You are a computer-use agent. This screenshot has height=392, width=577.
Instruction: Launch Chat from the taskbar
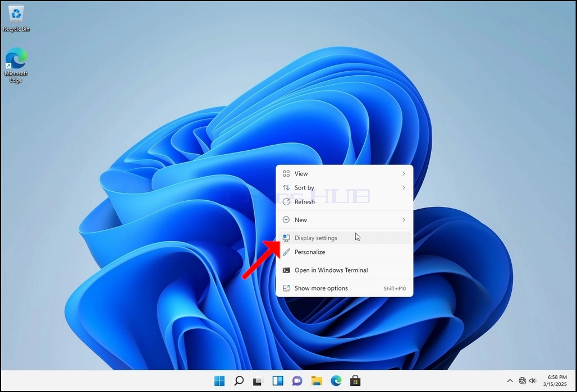297,381
